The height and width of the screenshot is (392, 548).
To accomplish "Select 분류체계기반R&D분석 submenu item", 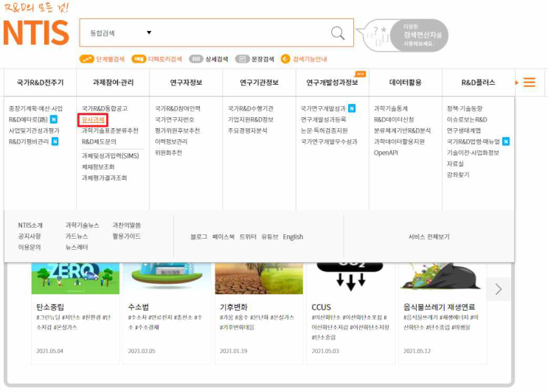I will click(x=402, y=130).
